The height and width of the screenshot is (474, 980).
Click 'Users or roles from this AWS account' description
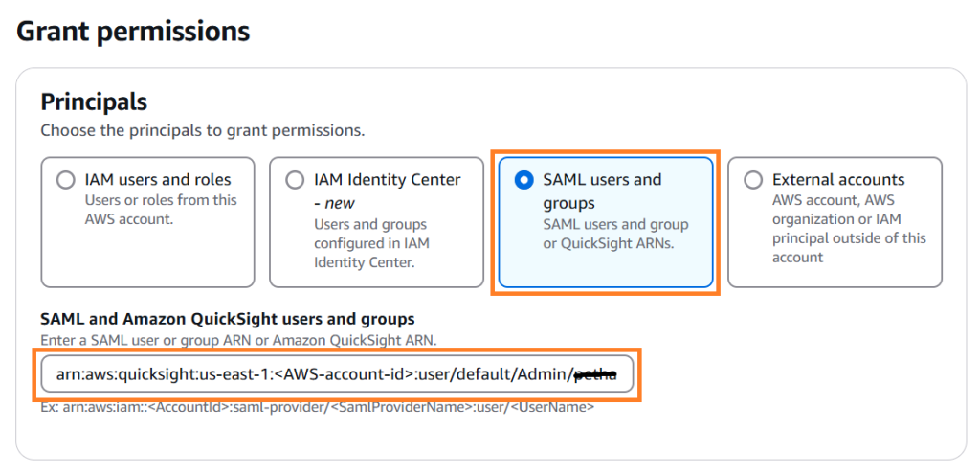[161, 209]
